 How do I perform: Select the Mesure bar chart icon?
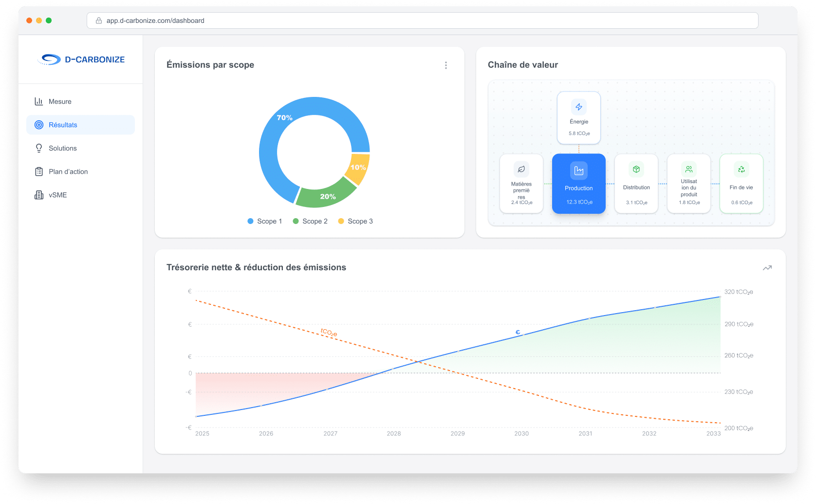pyautogui.click(x=39, y=101)
